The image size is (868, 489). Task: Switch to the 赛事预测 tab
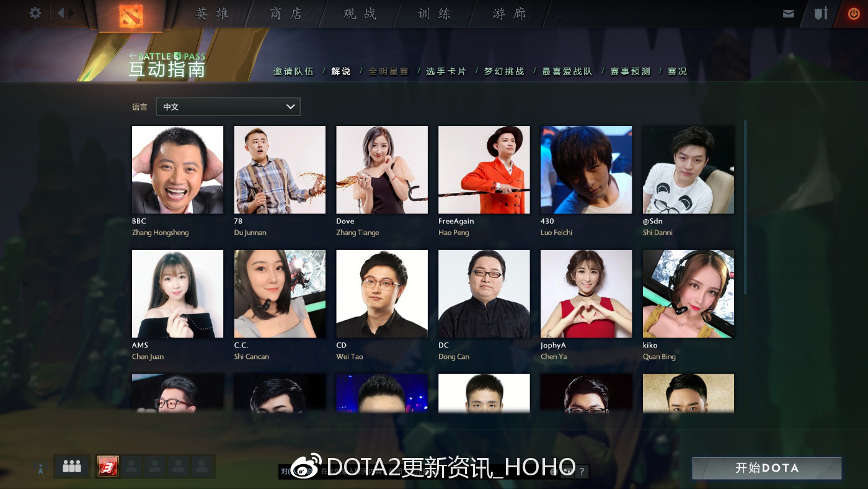point(630,71)
